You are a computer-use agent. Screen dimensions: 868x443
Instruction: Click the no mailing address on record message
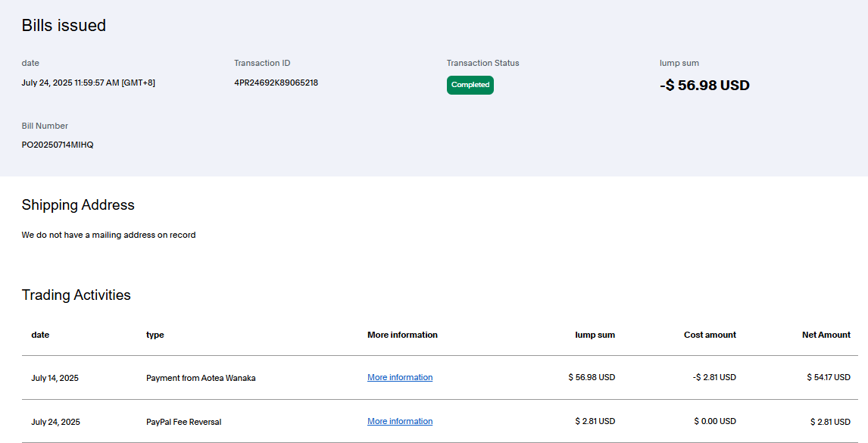coord(108,235)
